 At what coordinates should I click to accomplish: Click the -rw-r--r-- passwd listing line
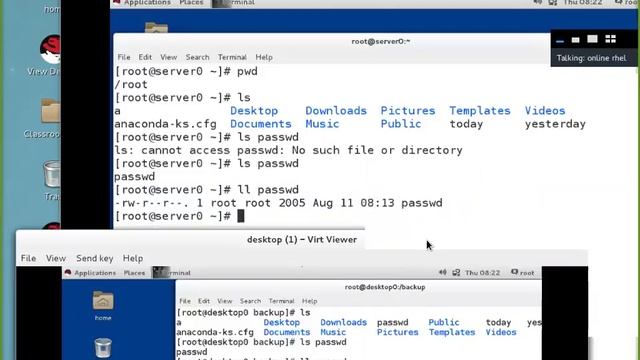click(278, 203)
